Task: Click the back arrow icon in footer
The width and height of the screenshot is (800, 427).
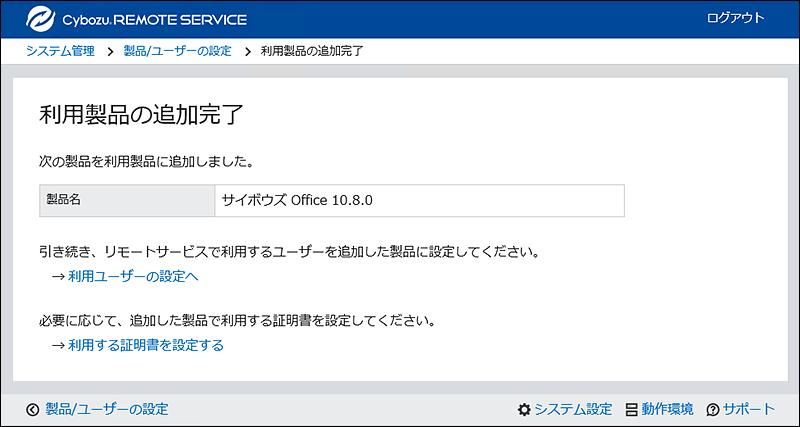Action: click(x=33, y=409)
